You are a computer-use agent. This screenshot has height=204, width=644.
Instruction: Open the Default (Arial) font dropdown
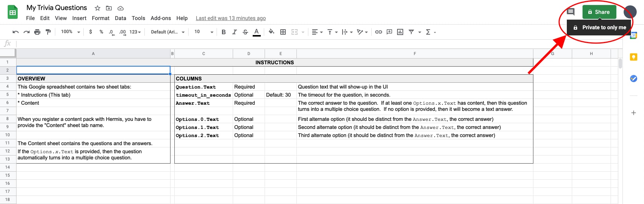(168, 32)
